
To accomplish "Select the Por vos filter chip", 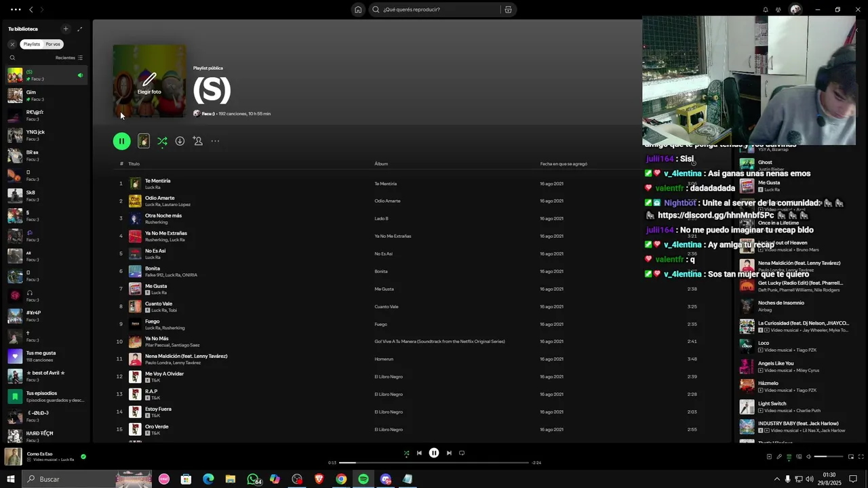I will [53, 44].
